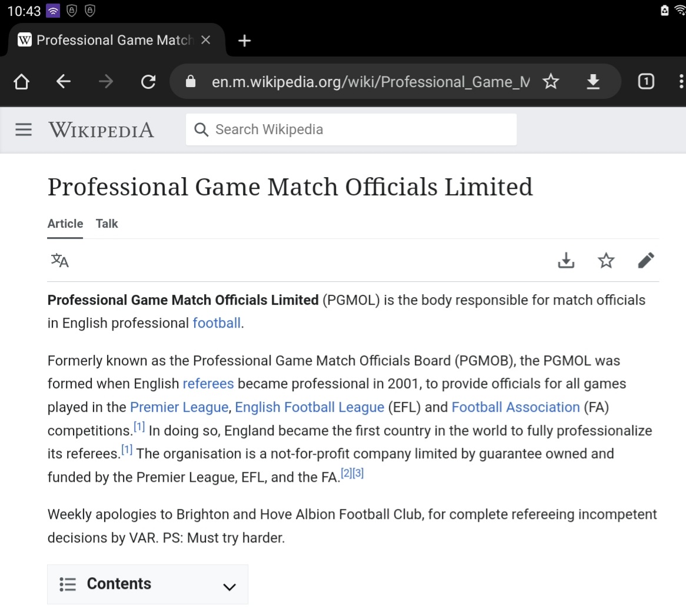Click the "PS: Must try harder." sentence
Viewport: 686px width, 616px height.
(224, 538)
